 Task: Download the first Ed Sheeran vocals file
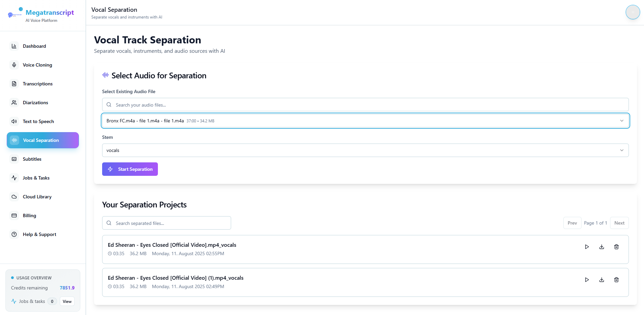pos(602,247)
